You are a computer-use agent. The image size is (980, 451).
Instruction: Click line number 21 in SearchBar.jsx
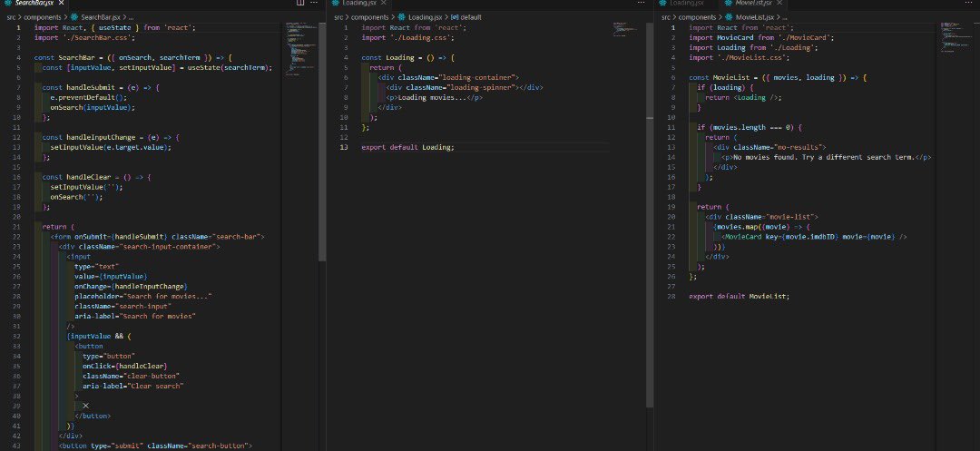pos(17,227)
